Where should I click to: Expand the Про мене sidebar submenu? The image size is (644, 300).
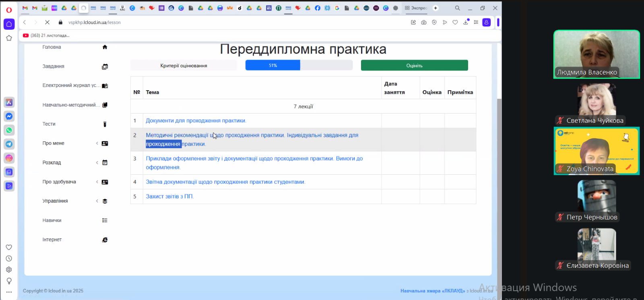point(97,143)
